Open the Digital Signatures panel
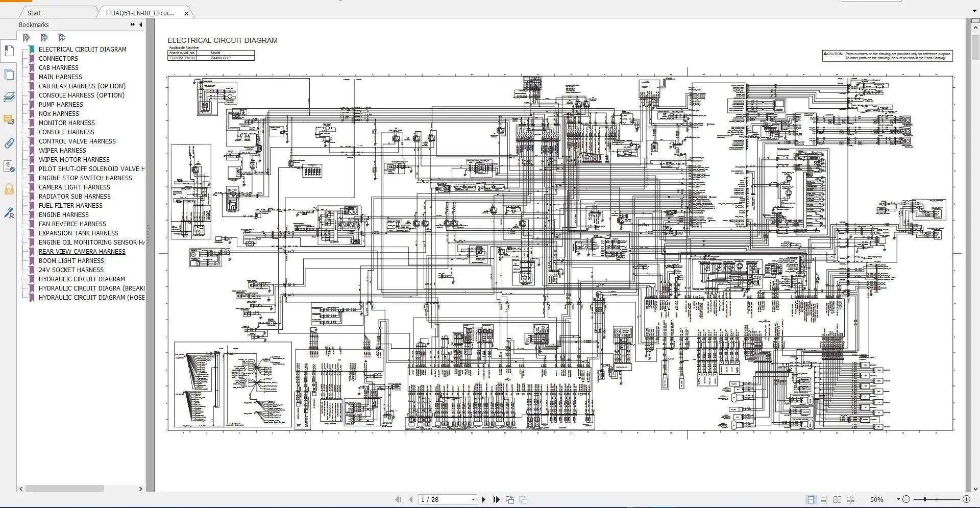Screen dimensions: 980x508 9,212
